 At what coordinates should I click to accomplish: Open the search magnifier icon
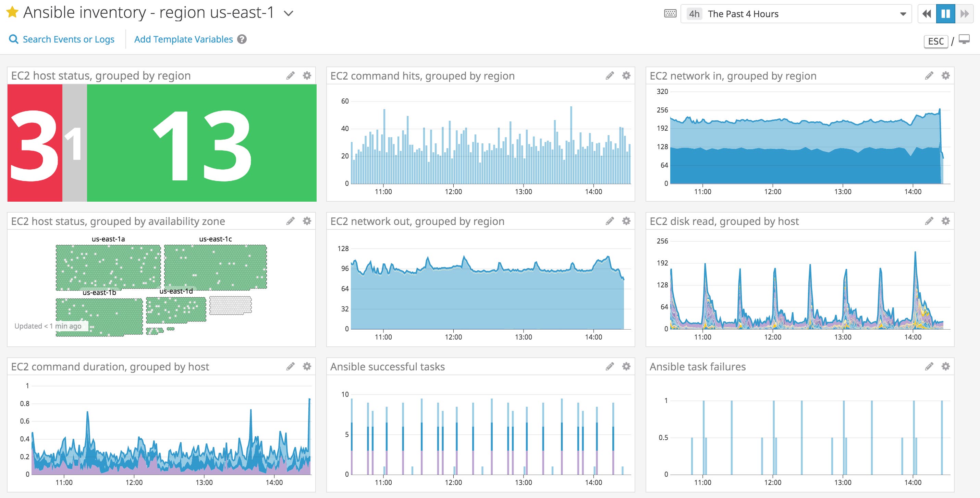tap(14, 39)
